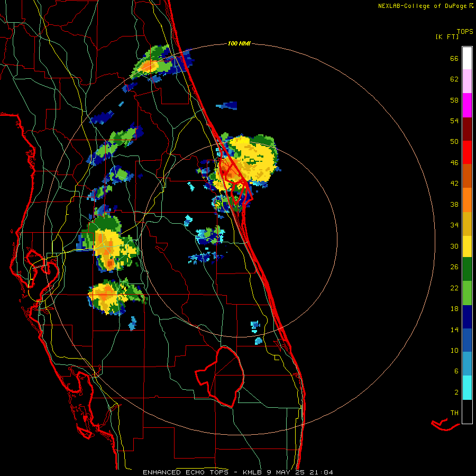Click the "22" legend value

pyautogui.click(x=454, y=288)
